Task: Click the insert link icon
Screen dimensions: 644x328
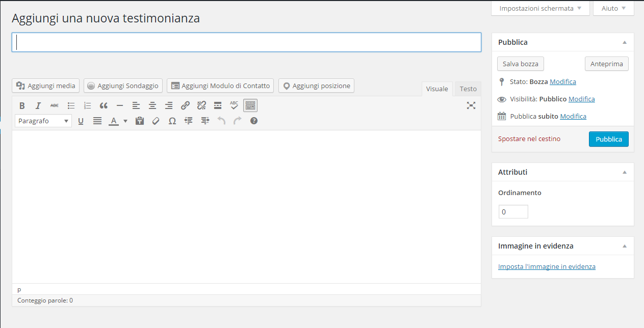Action: (185, 105)
